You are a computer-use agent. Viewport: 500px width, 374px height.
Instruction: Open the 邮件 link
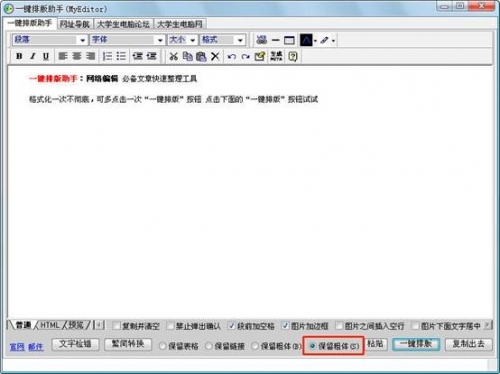coord(36,347)
